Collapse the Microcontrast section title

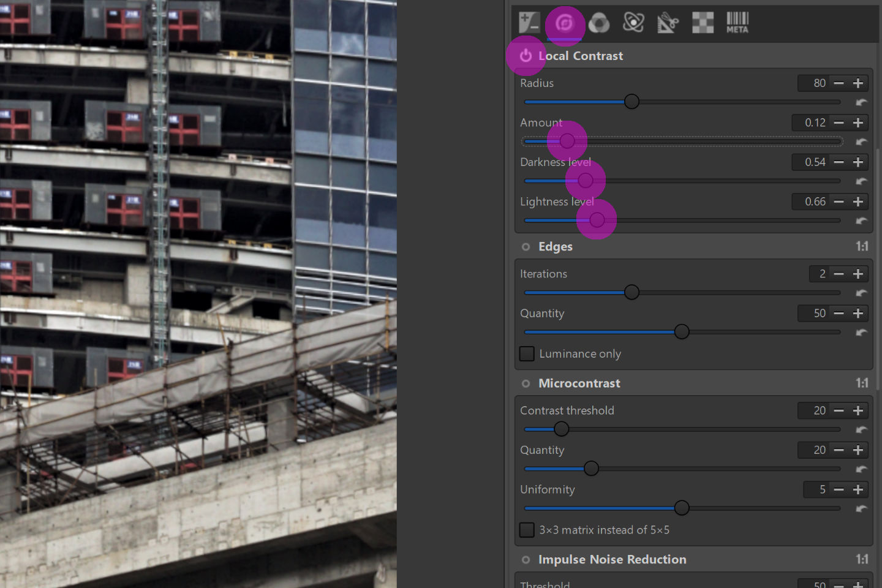pos(579,383)
